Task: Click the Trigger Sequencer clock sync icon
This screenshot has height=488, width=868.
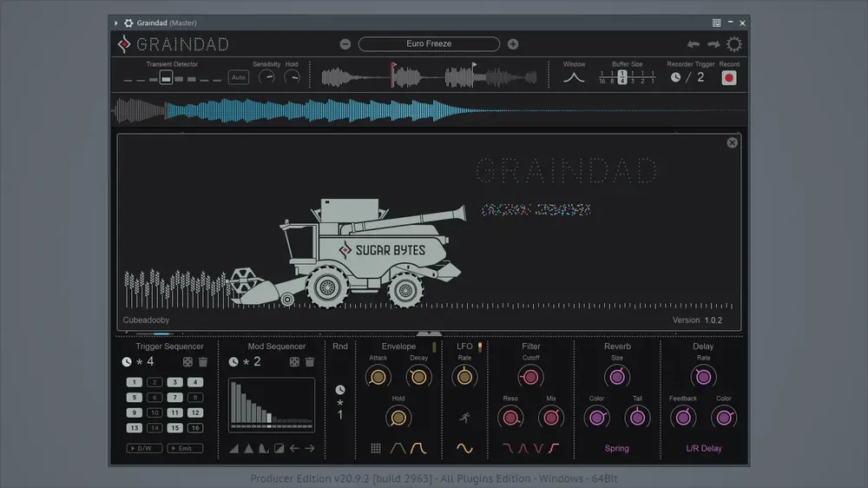Action: 127,362
